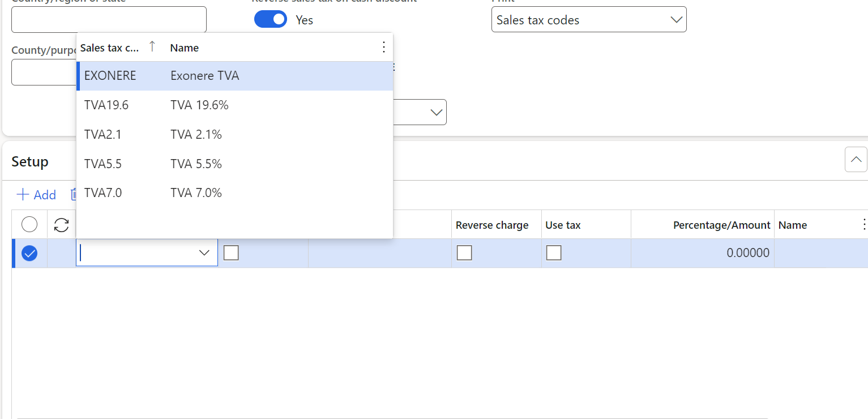Open the sales tax code cell dropdown arrow

205,253
